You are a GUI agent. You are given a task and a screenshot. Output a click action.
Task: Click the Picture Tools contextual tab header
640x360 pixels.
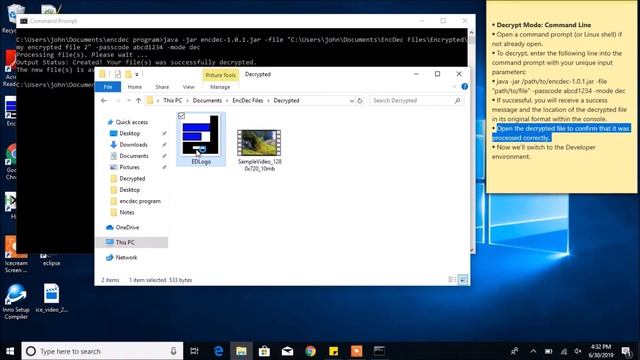click(x=220, y=75)
